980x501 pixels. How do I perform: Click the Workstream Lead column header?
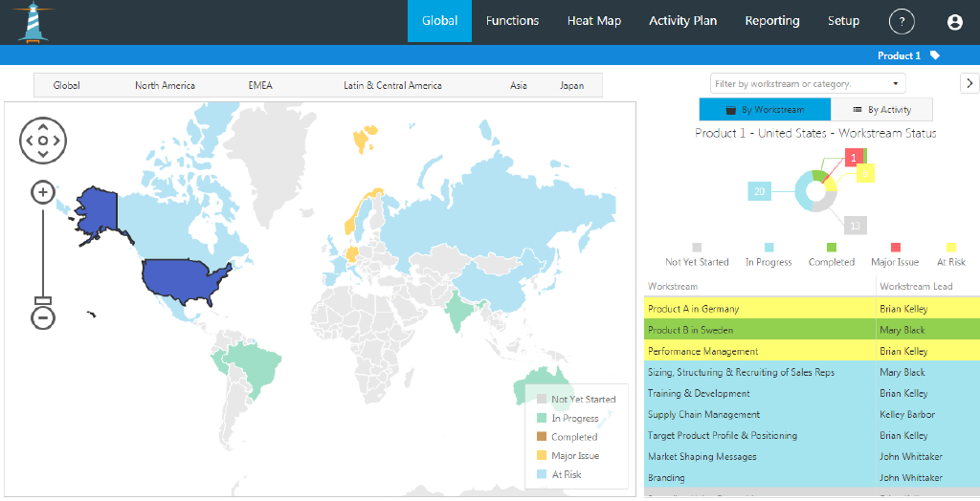(916, 287)
